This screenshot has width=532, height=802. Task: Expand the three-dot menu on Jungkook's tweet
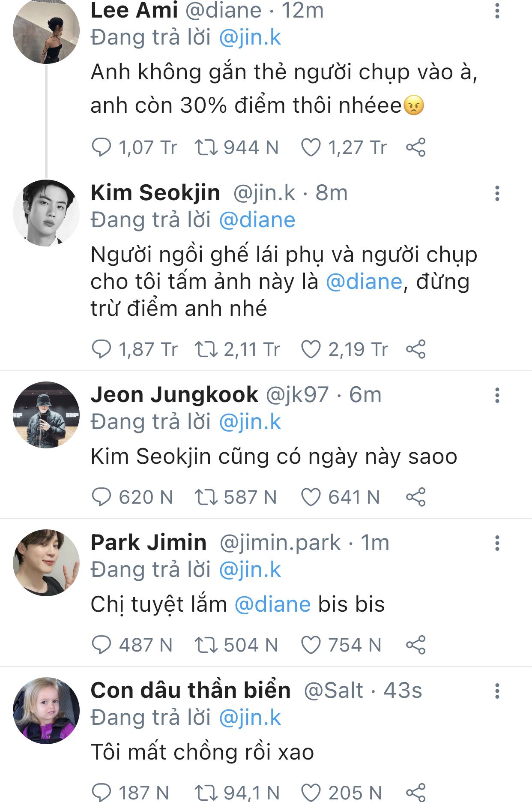click(x=497, y=395)
